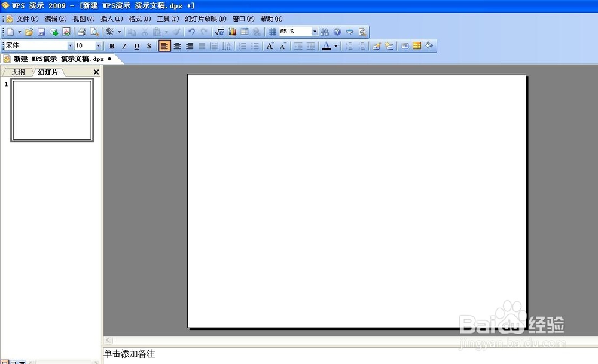The height and width of the screenshot is (364, 598).
Task: Increase font size with the A+ icon
Action: coord(270,46)
